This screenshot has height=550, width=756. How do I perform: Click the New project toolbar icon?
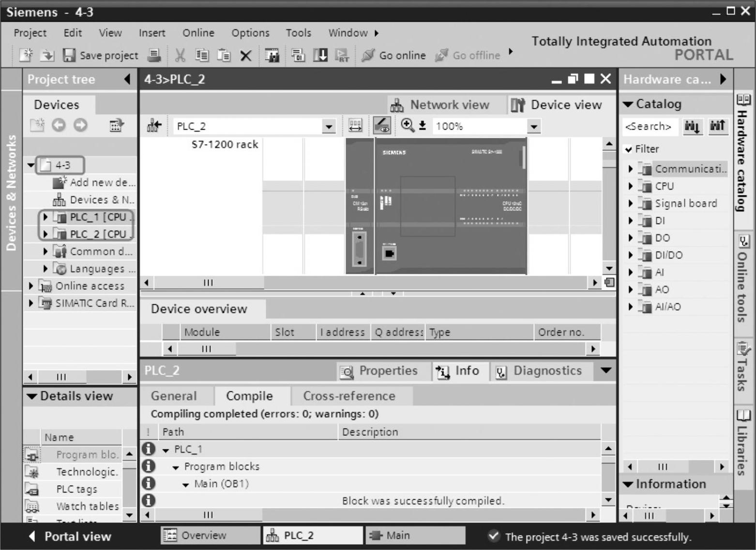26,55
